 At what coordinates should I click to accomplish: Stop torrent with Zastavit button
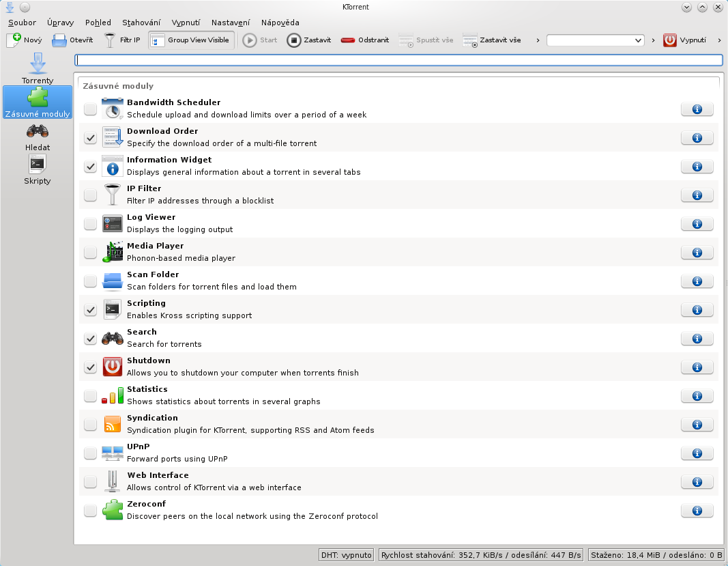(309, 40)
